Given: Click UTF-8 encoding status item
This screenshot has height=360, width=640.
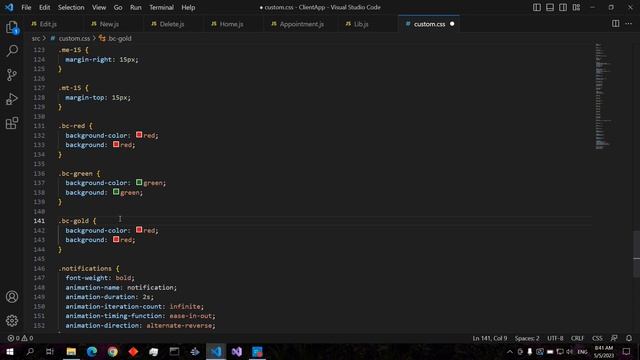Looking at the screenshot, I should click(x=555, y=338).
